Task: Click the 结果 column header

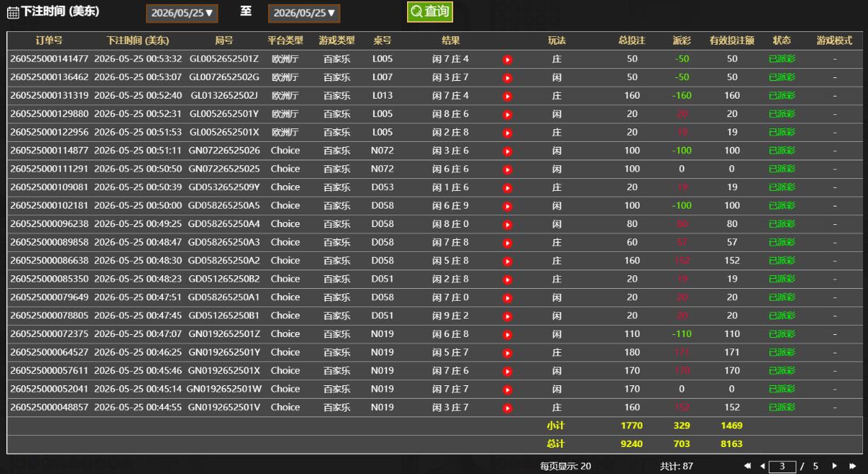Action: [451, 40]
